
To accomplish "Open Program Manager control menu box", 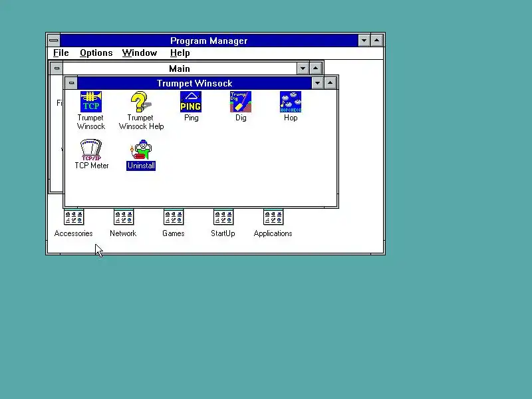I will (x=54, y=41).
